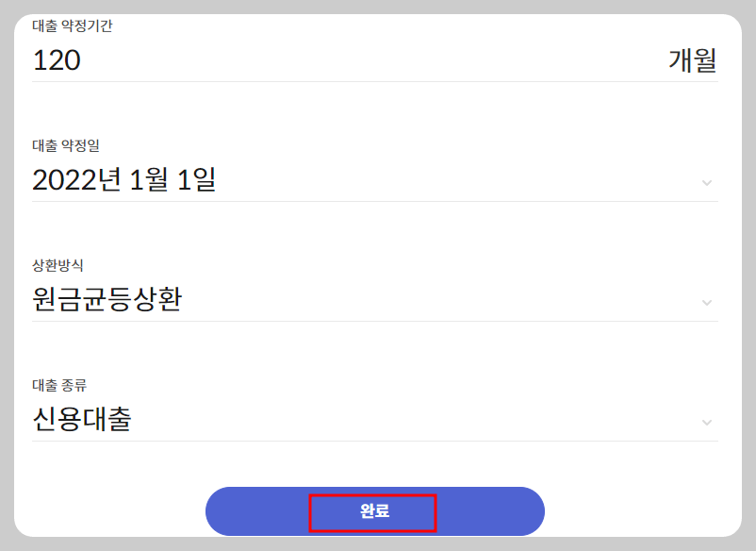Click the chevron beside 원금균등상환

[707, 301]
